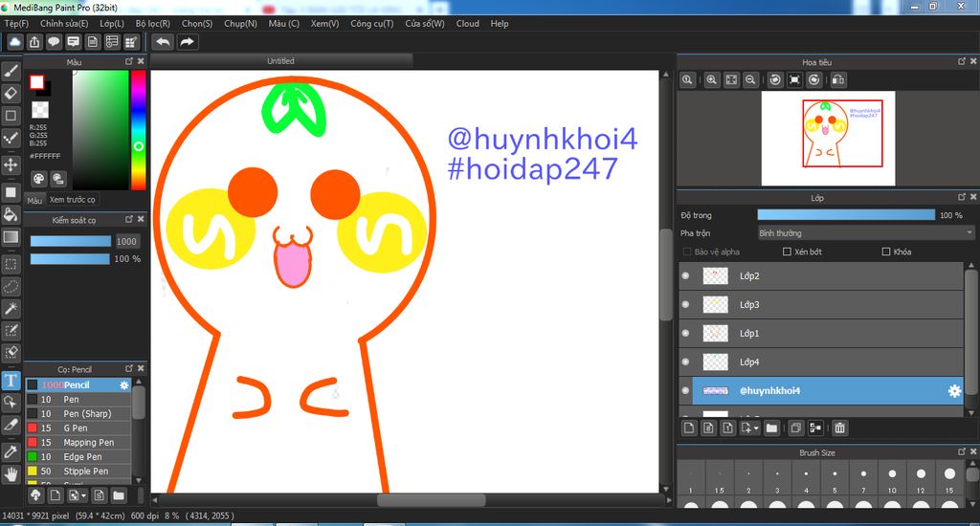Open the Chỉnh sửa(E) menu
The height and width of the screenshot is (526, 980).
click(x=64, y=24)
